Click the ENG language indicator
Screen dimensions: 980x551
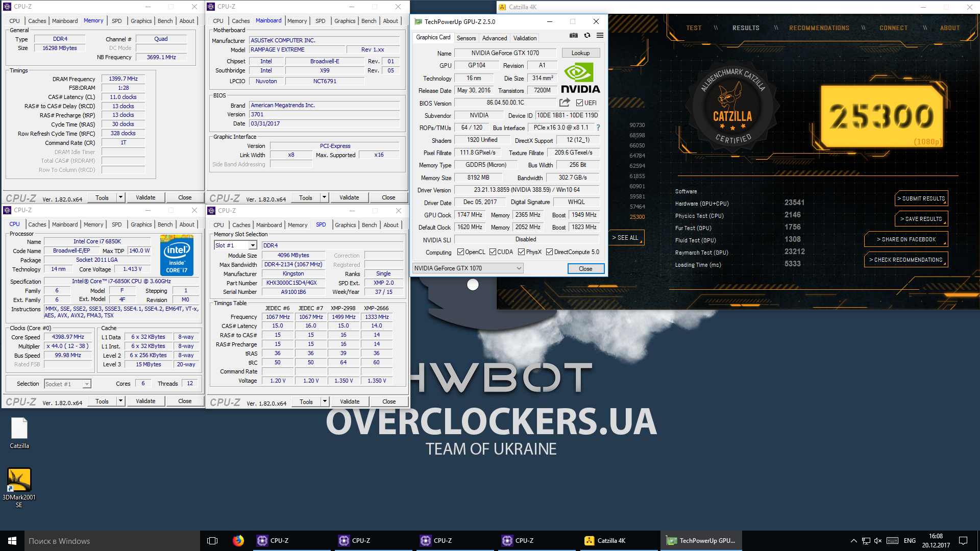pos(910,541)
